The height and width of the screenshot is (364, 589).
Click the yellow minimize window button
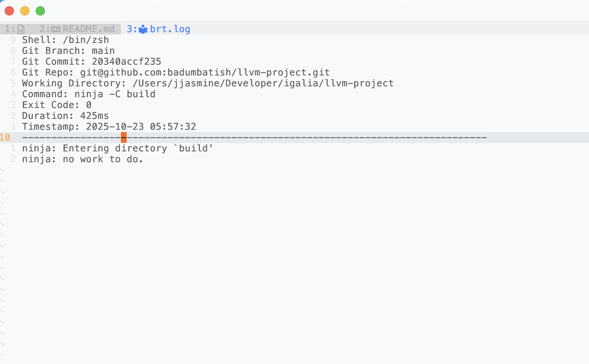[x=25, y=11]
